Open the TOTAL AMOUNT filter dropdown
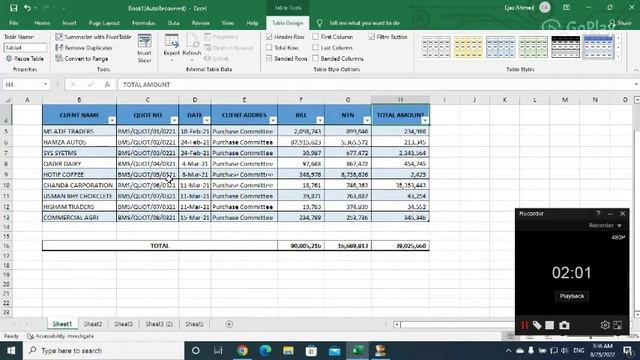The width and height of the screenshot is (640, 360). 425,120
